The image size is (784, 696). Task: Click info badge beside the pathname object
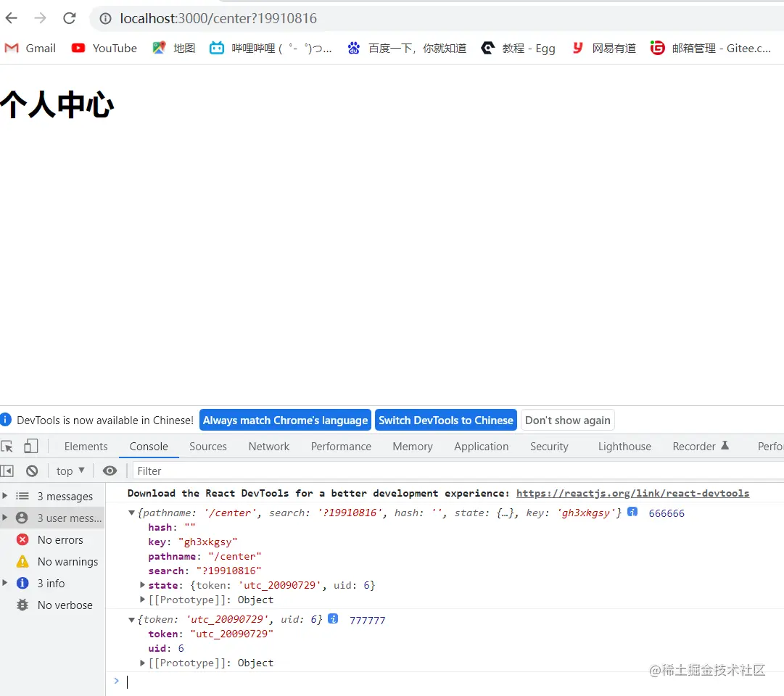tap(632, 512)
